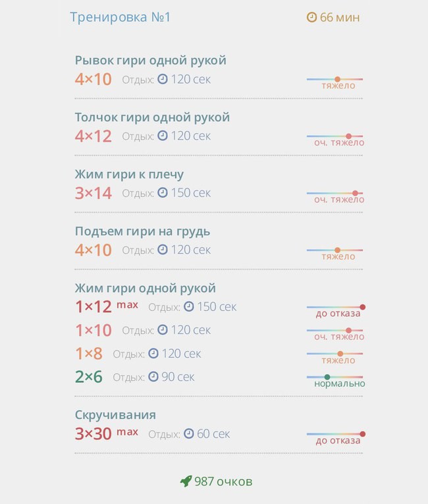428x504 pixels.
Task: Click rest clock icon for Скручивания
Action: click(x=189, y=434)
